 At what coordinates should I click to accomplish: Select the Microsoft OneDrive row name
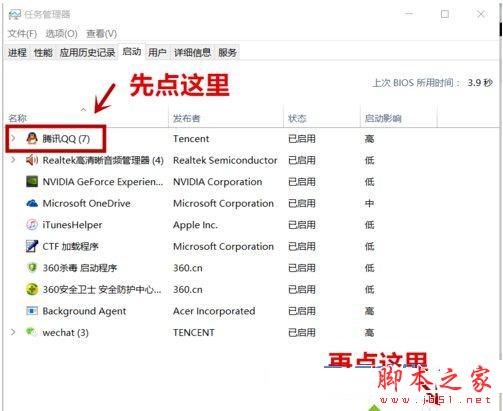86,203
